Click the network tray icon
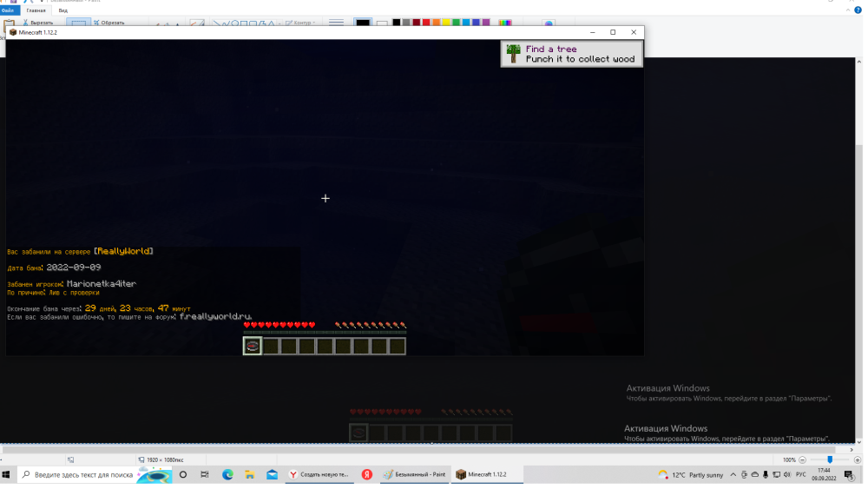 (777, 474)
